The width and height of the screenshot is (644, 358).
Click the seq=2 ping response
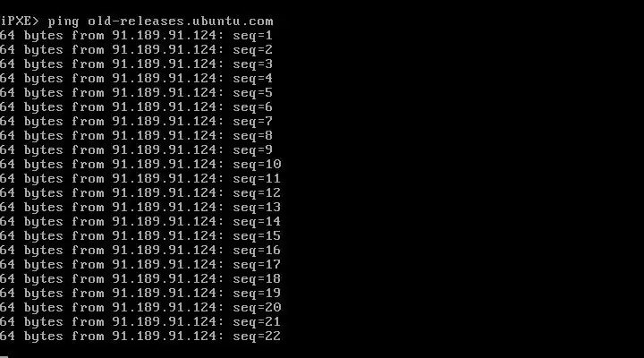point(136,50)
